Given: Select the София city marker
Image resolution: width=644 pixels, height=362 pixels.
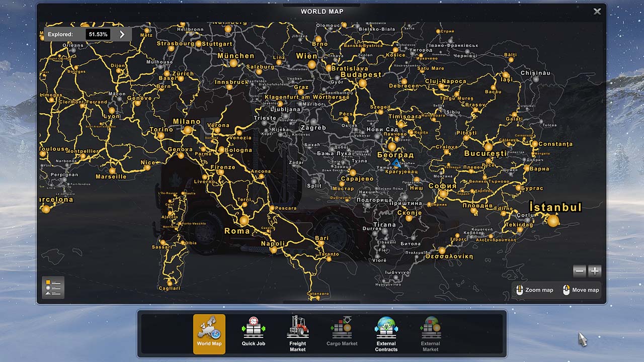Looking at the screenshot, I should [443, 194].
